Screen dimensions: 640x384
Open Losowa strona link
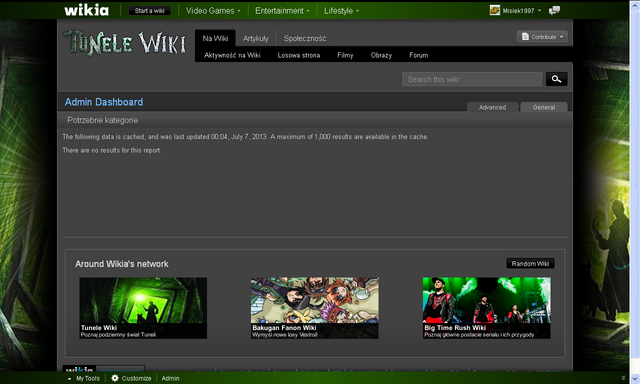click(299, 55)
